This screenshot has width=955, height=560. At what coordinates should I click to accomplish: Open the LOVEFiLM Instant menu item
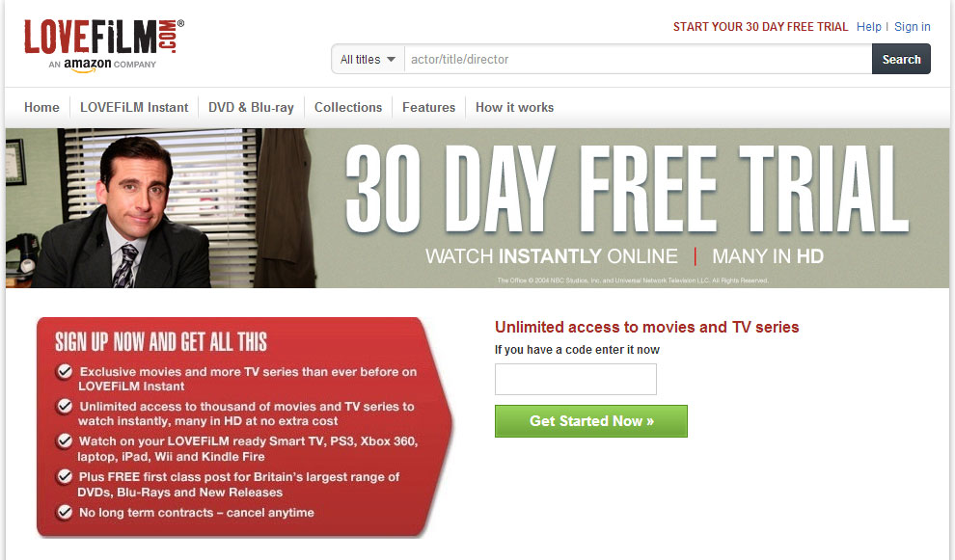pos(134,107)
